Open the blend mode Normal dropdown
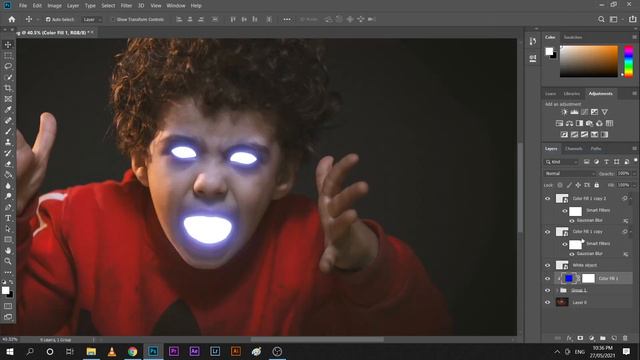The image size is (640, 360). pyautogui.click(x=569, y=173)
